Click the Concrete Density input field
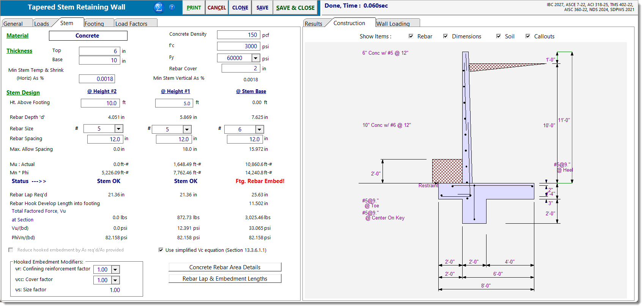This screenshot has width=644, height=308. [238, 35]
